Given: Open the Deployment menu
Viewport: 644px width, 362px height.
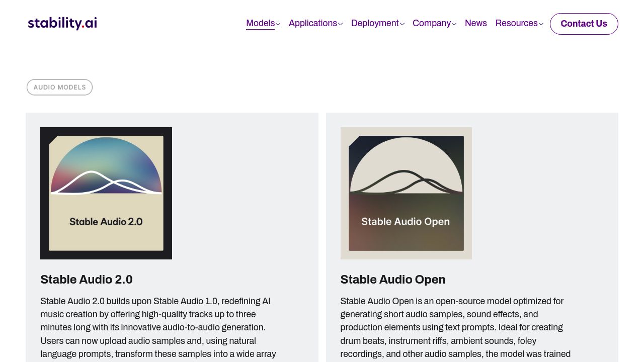Looking at the screenshot, I should click(375, 23).
